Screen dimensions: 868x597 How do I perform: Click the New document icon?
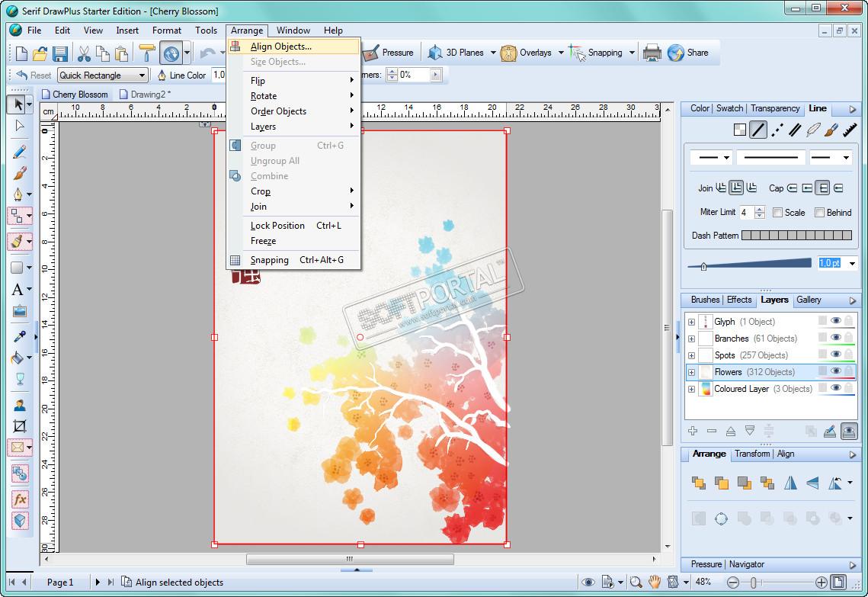[x=21, y=53]
